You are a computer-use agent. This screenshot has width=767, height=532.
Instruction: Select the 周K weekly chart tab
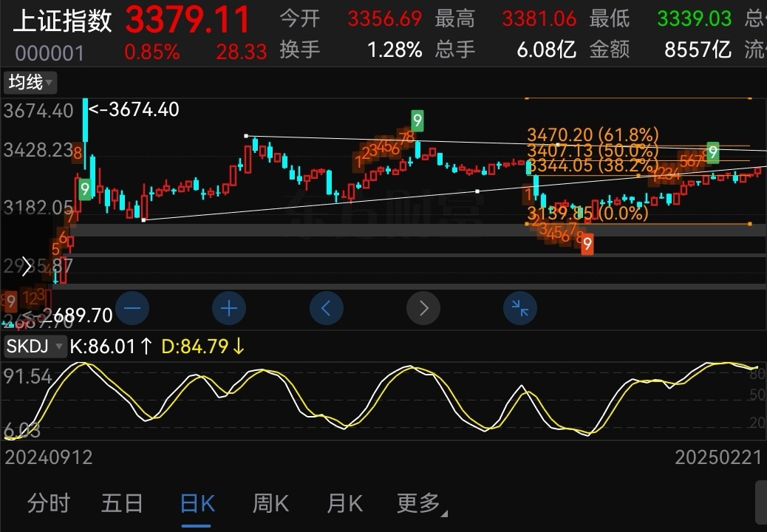point(270,504)
